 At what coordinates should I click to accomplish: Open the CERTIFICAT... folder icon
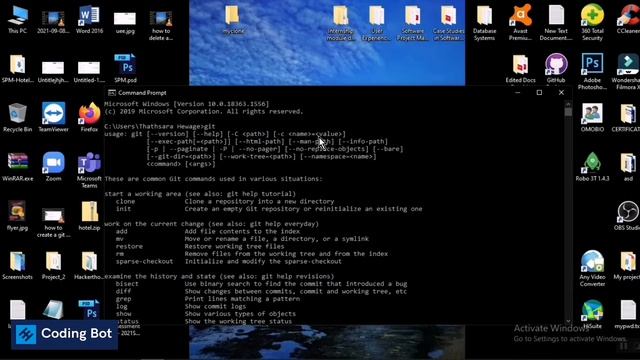coord(627,118)
